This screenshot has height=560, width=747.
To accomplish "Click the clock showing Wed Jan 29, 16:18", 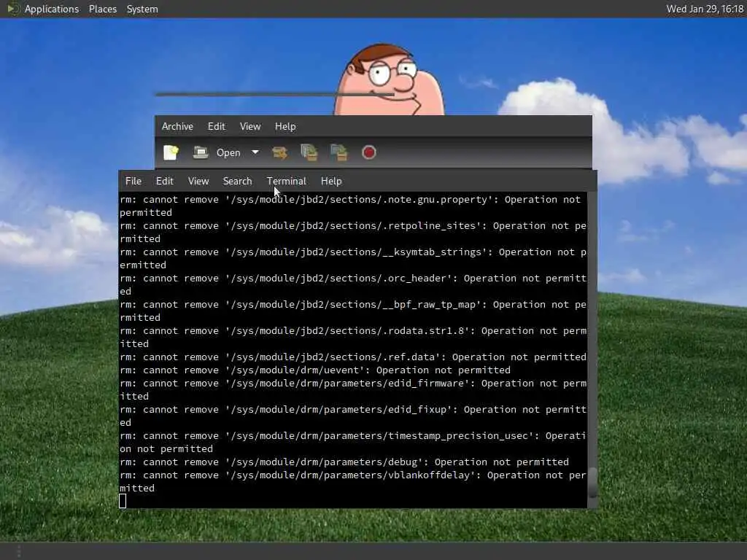I will [705, 9].
